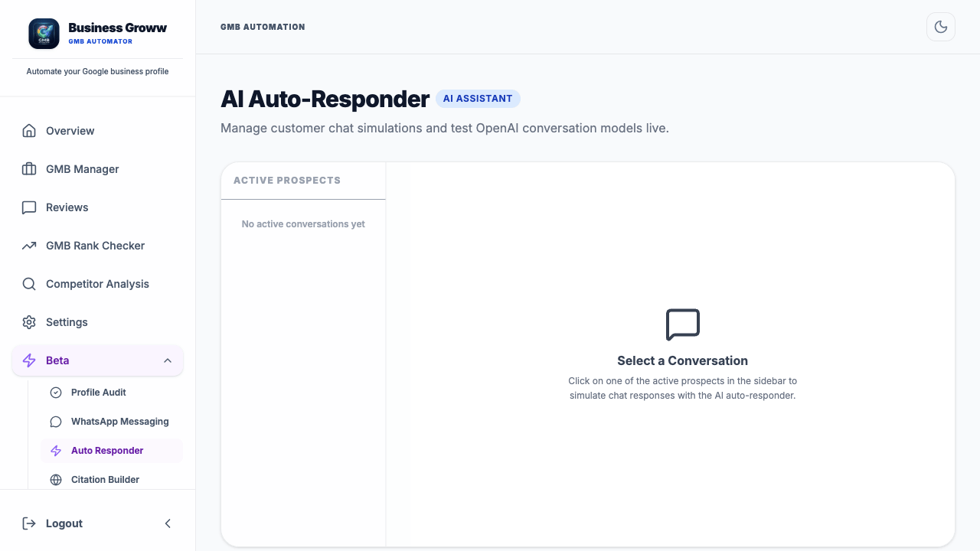980x551 pixels.
Task: Click the "Select a Conversation" heading
Action: [x=683, y=360]
